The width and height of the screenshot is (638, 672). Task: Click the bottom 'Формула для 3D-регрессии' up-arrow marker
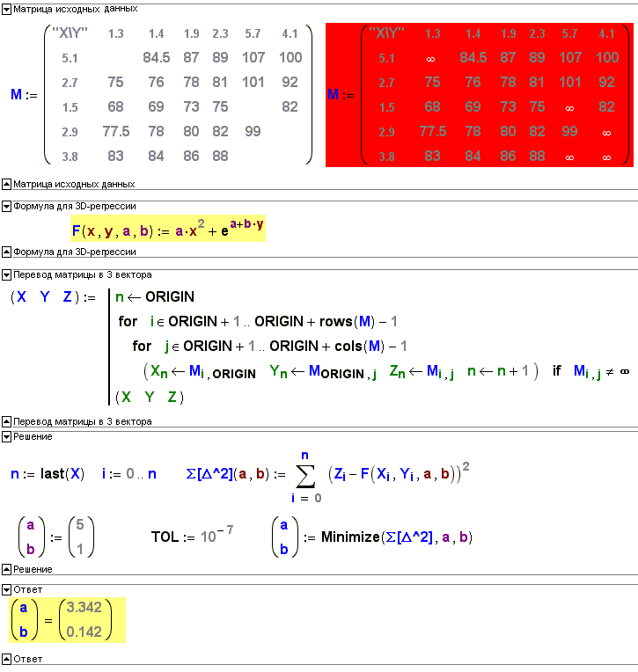pyautogui.click(x=6, y=252)
